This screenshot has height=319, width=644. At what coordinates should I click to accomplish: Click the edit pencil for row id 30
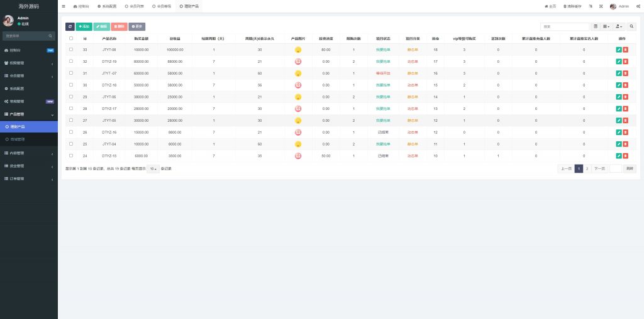pyautogui.click(x=619, y=85)
